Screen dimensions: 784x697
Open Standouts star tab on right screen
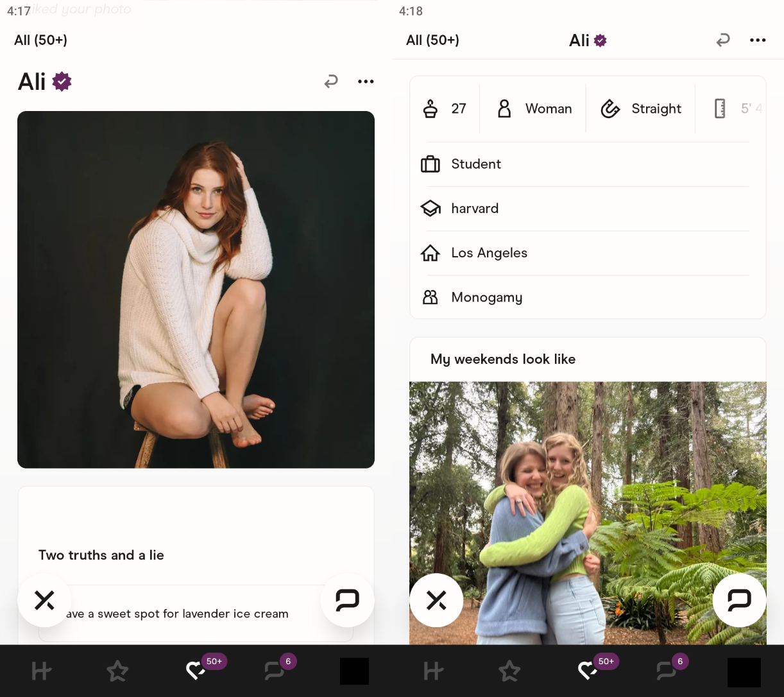tap(509, 671)
